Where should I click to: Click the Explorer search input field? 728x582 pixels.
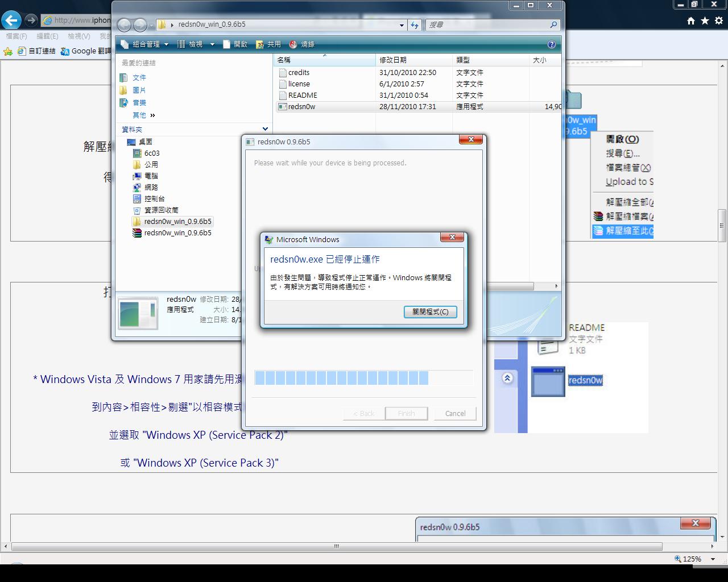click(x=486, y=25)
